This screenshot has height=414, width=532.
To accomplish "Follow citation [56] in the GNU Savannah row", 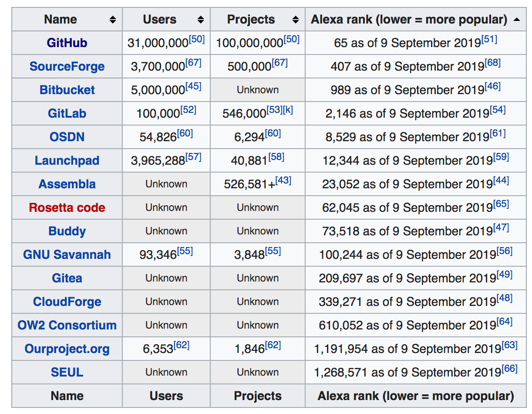I will point(505,251).
